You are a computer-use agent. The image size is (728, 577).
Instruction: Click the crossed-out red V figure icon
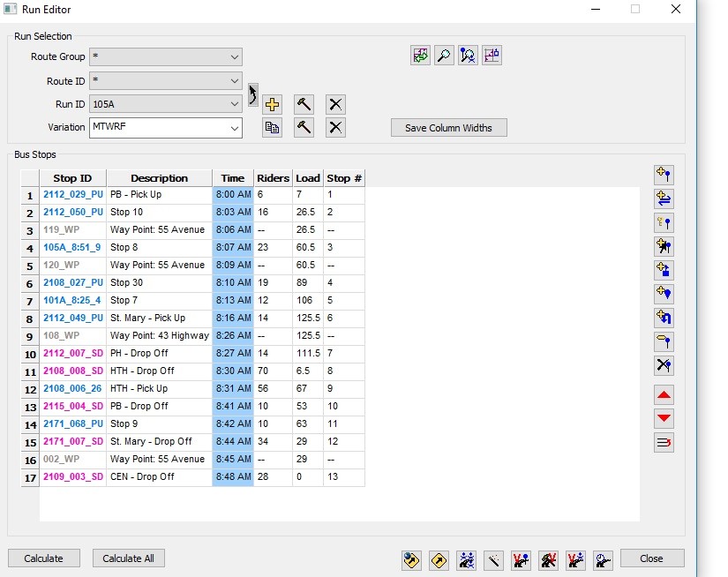tap(548, 560)
